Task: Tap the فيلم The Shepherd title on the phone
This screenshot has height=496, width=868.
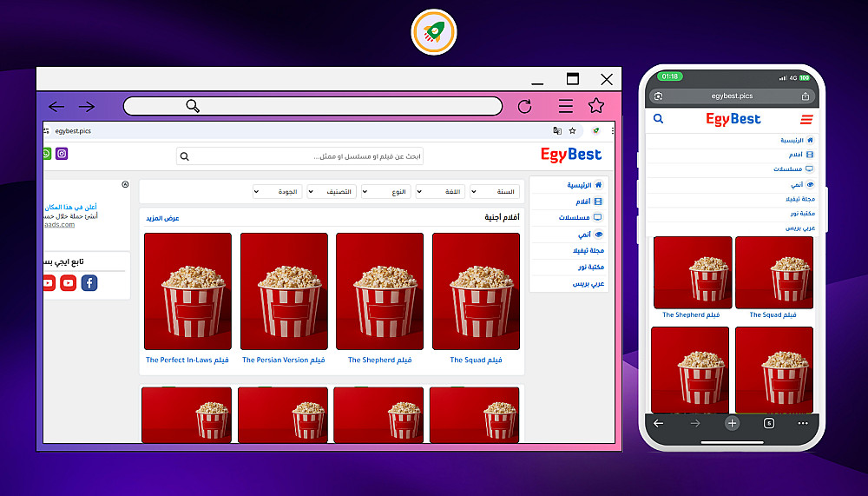Action: point(691,315)
